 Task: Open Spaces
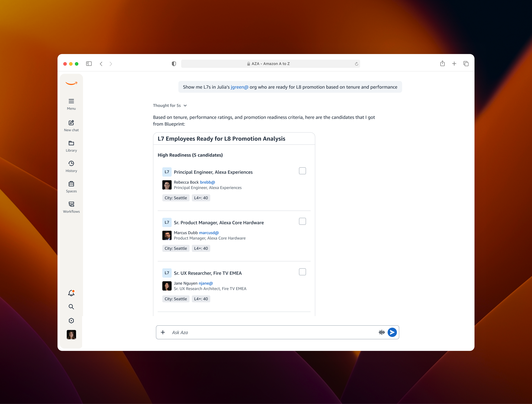(71, 187)
